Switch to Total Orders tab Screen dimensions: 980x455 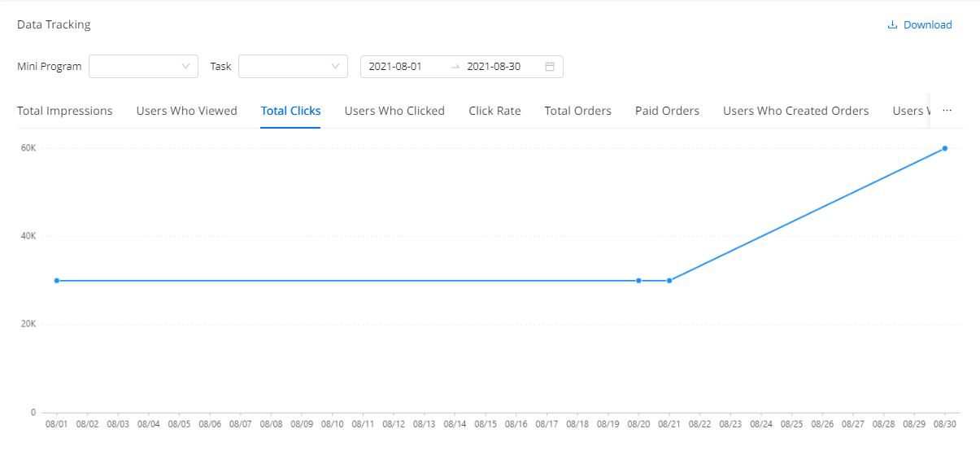tap(577, 111)
